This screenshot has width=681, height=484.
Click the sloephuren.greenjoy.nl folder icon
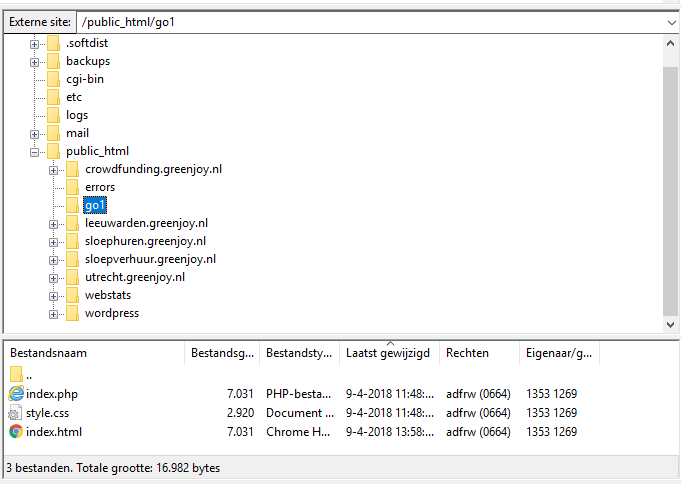point(73,241)
